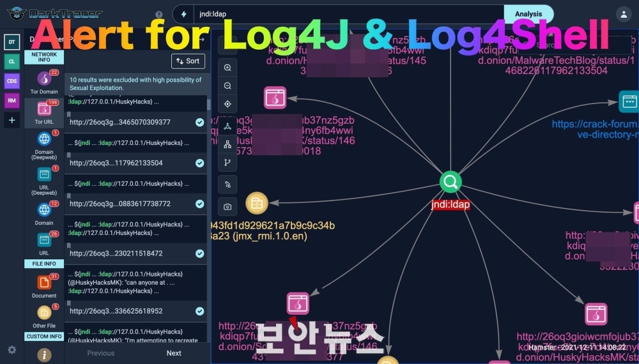Apply hierarchy tree layout icon

click(x=227, y=144)
